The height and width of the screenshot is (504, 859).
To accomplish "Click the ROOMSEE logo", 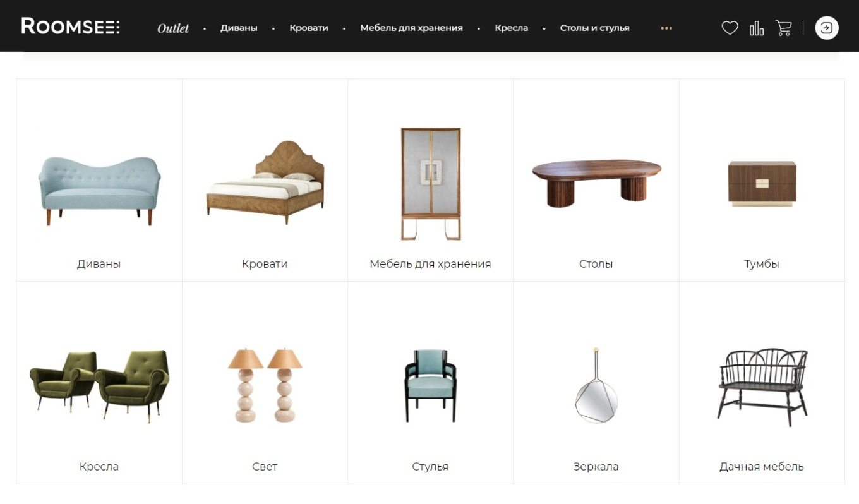I will tap(71, 27).
